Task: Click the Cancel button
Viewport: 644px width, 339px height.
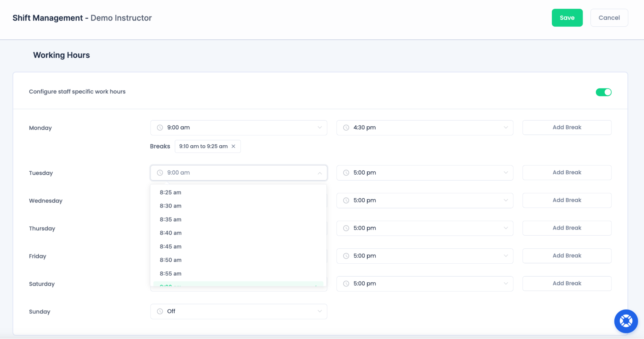Action: coord(609,18)
